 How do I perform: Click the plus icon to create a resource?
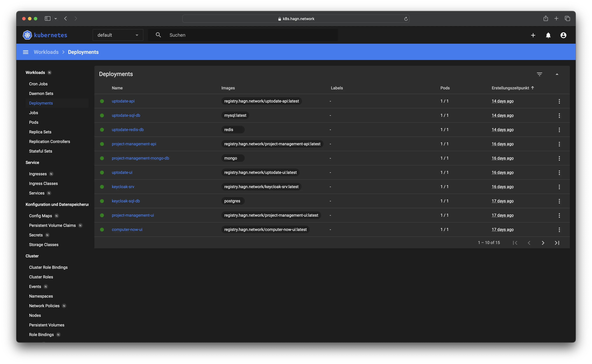click(x=533, y=35)
